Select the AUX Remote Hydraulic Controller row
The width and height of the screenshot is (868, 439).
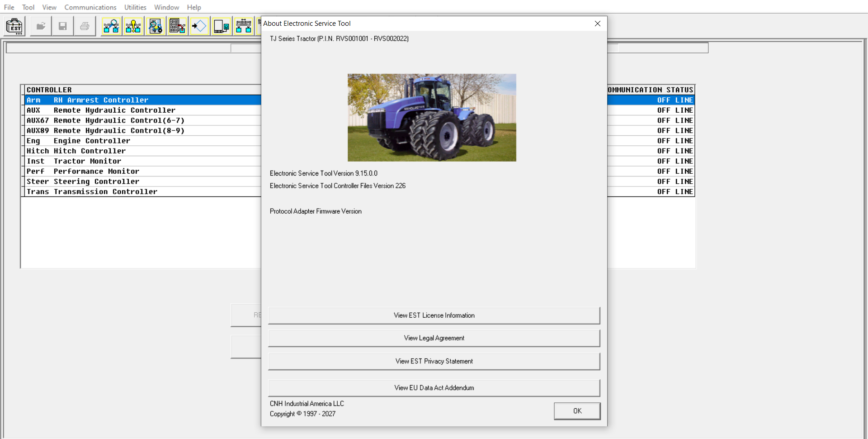tap(143, 110)
